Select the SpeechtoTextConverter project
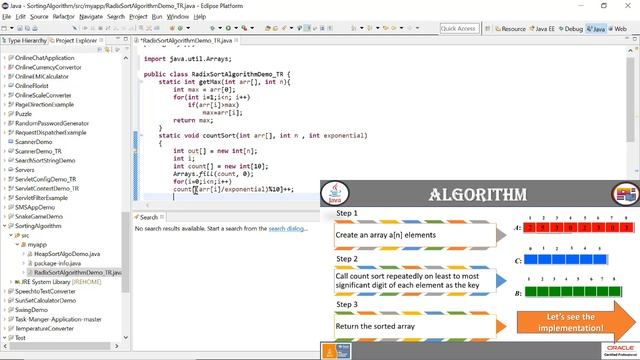640x360 pixels. click(45, 291)
